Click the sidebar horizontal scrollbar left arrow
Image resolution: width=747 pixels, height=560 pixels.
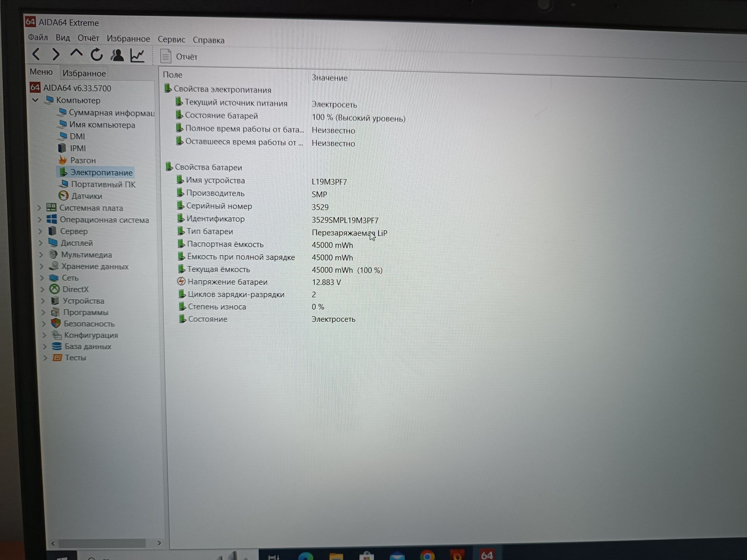pyautogui.click(x=53, y=543)
